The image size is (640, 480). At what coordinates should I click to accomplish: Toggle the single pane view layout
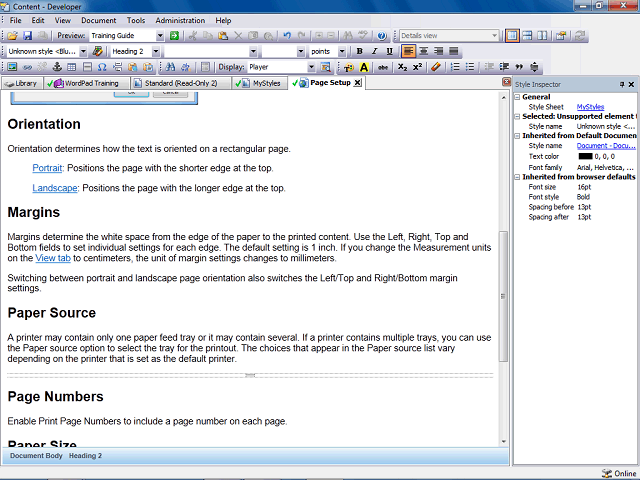pyautogui.click(x=512, y=36)
